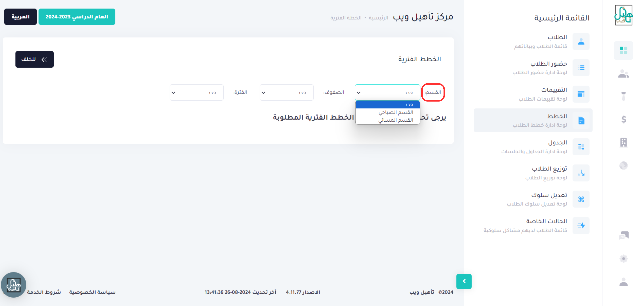Screen dimensions: 644x307
Task: Click the chat messages icon
Action: tap(623, 235)
